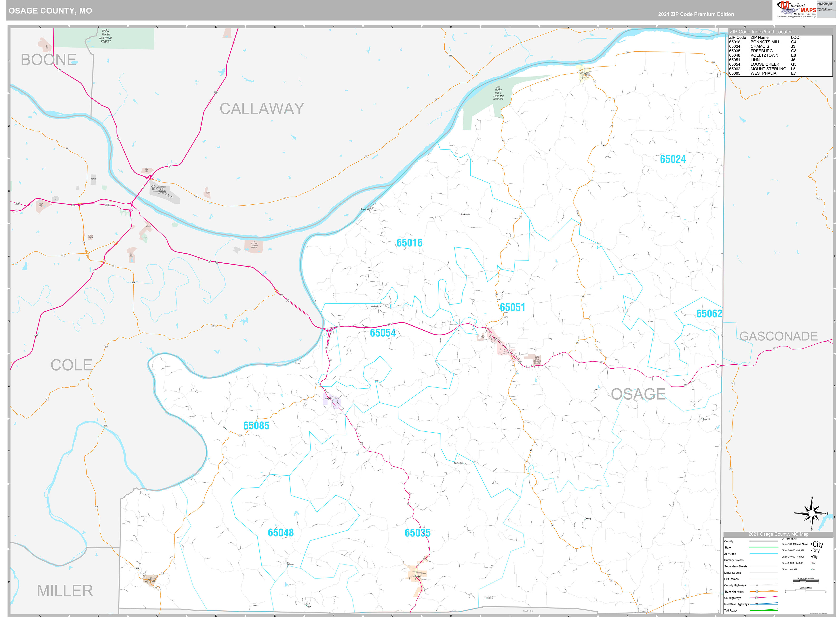Click the compass rose icon
This screenshot has width=840, height=618.
pos(811,513)
